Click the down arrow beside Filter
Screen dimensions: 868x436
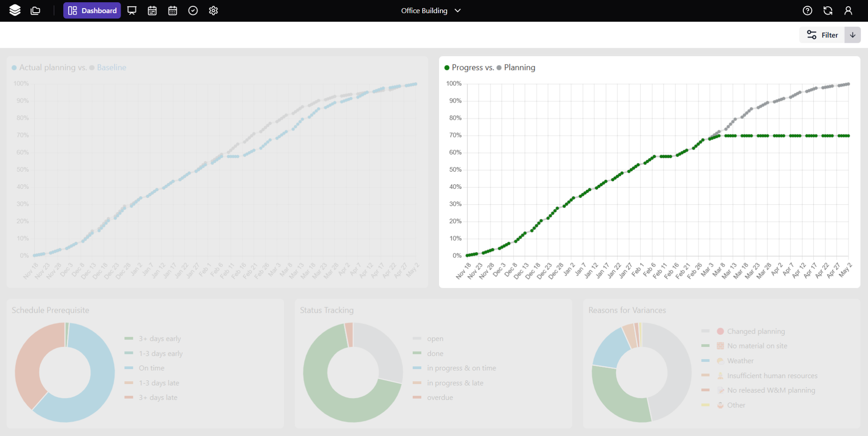(853, 35)
